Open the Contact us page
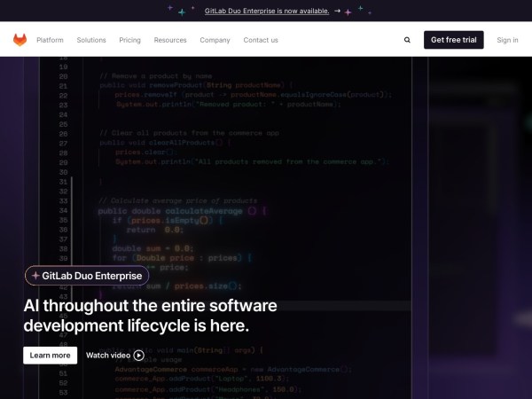This screenshot has width=532, height=399. click(x=261, y=40)
